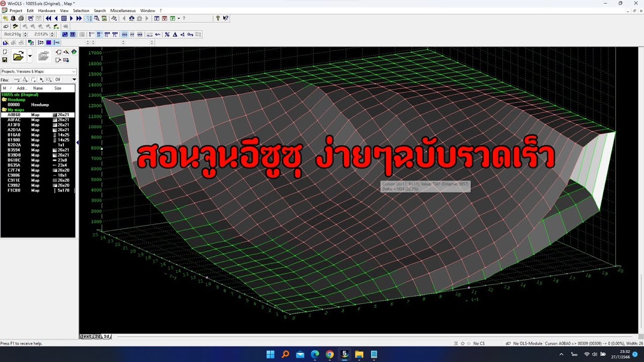The height and width of the screenshot is (362, 644).
Task: Open dropdown arrow beside green P icon
Action: [179, 18]
